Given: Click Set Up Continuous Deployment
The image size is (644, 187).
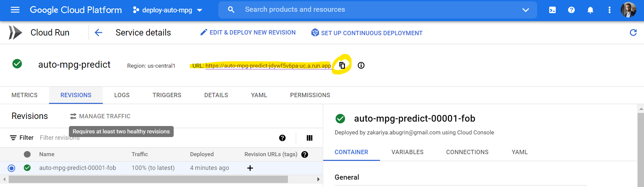Looking at the screenshot, I should [367, 33].
